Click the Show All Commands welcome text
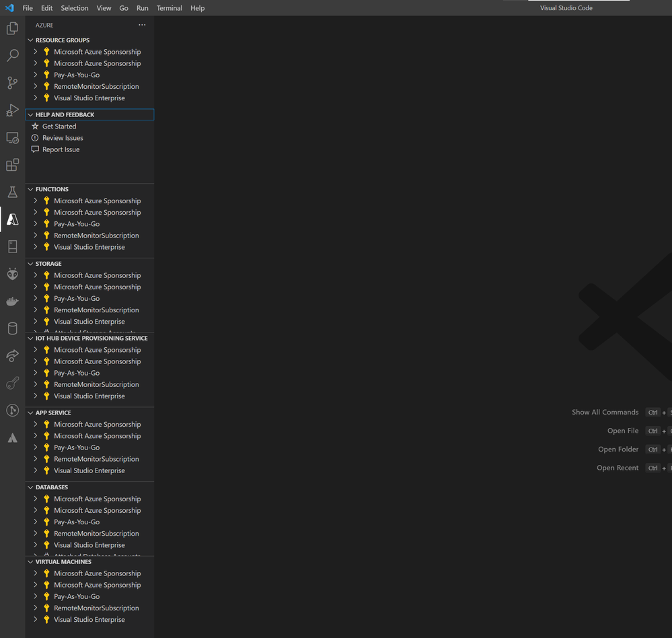Screen dimensions: 672x638 click(x=605, y=412)
